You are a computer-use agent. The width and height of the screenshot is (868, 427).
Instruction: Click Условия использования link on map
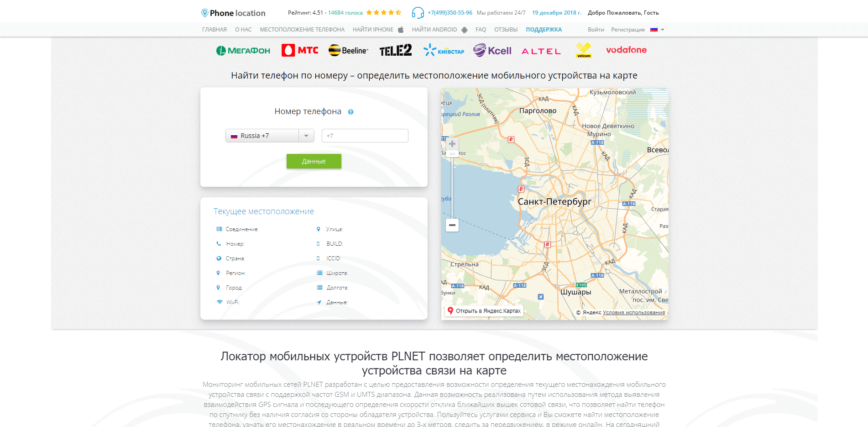(x=633, y=313)
